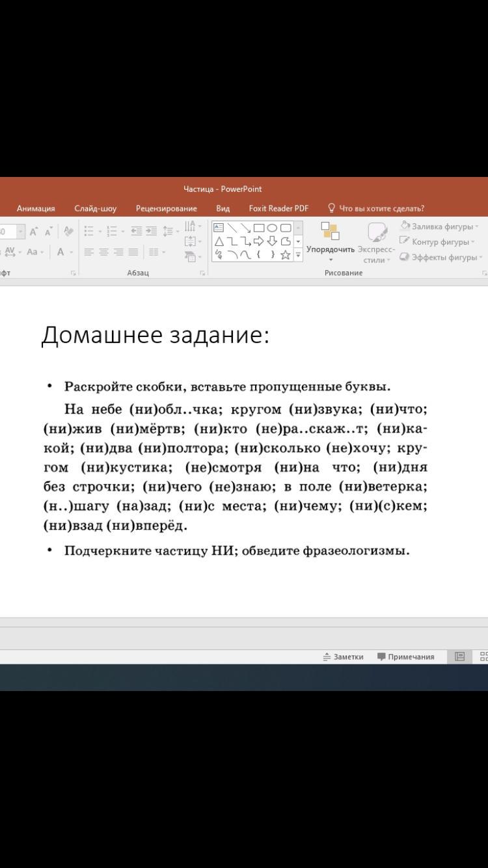The image size is (488, 868).
Task: Open the Абзац dialog launcher
Action: 202,273
